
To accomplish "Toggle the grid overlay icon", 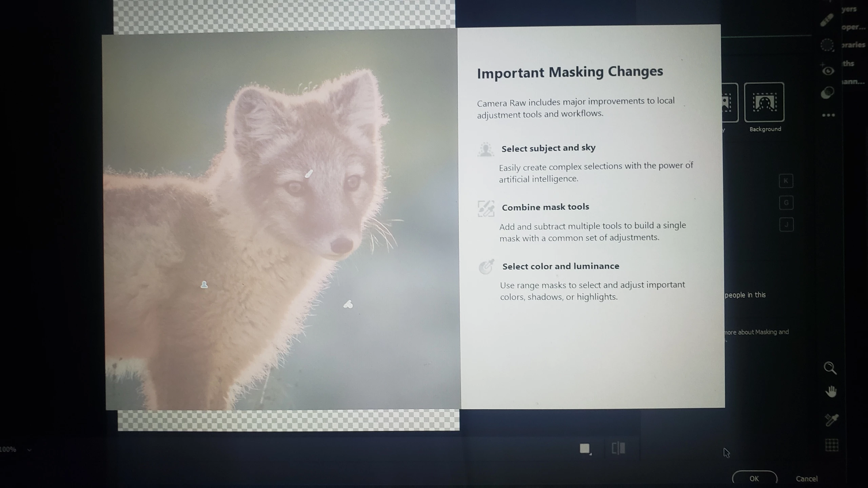I will pos(831,445).
